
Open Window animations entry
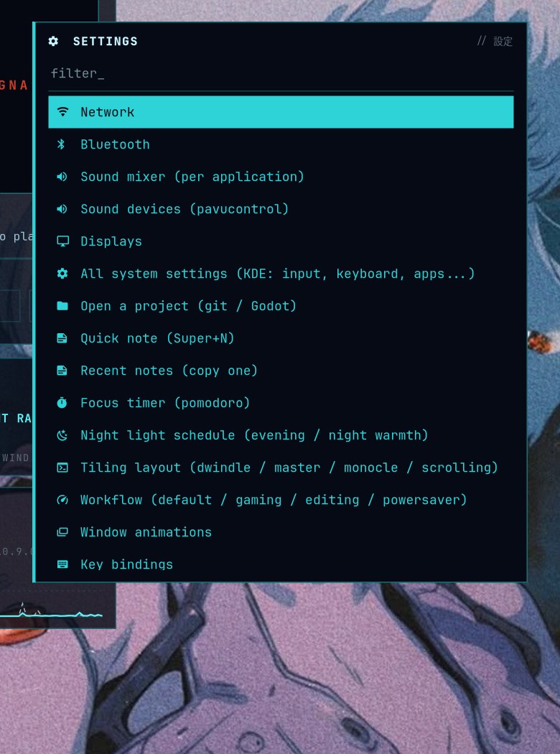click(281, 532)
